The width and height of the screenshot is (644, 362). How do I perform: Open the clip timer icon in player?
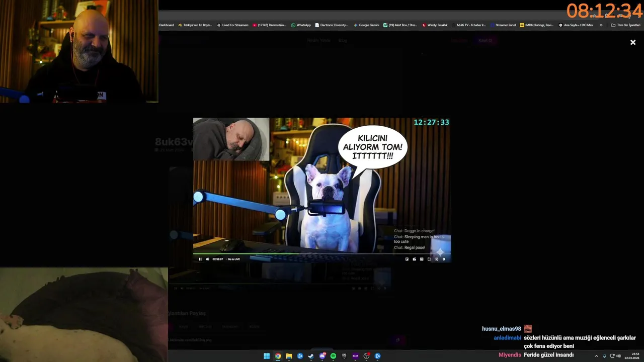click(436, 259)
